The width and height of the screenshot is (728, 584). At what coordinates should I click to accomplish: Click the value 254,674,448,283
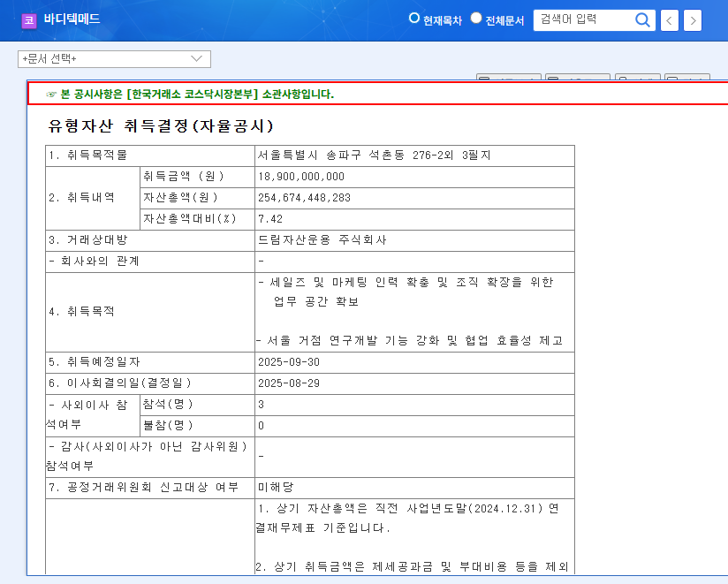pos(304,198)
